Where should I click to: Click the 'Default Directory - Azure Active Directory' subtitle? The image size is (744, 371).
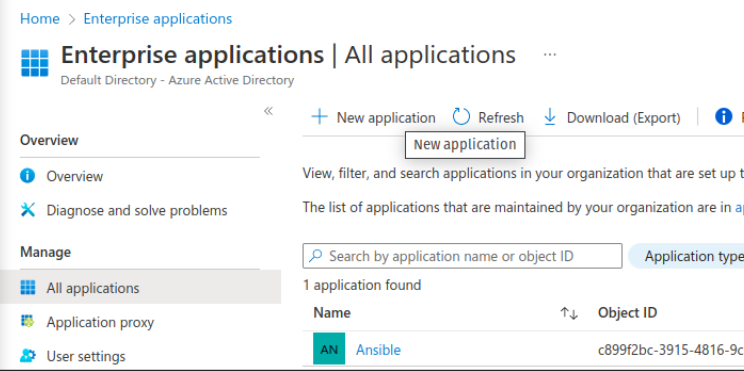coord(177,80)
